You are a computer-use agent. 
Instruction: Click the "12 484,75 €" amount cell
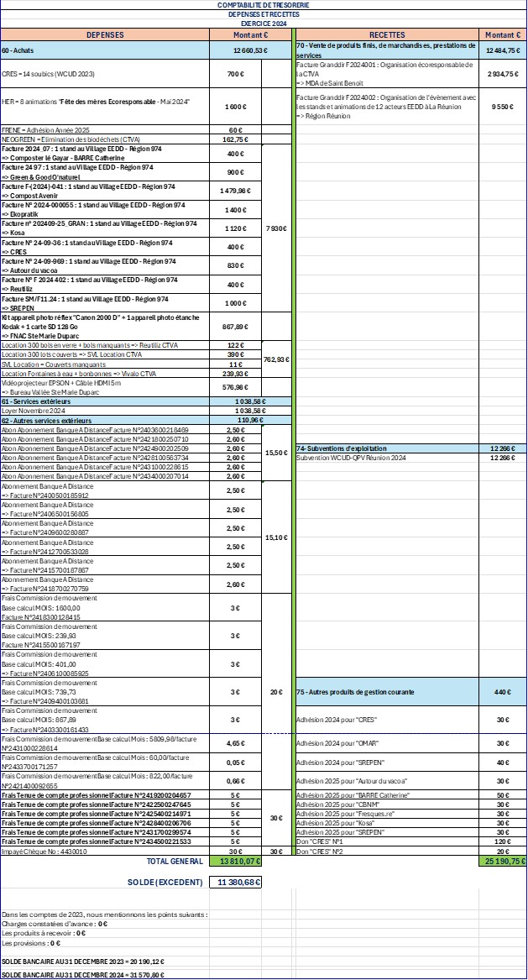pos(503,50)
